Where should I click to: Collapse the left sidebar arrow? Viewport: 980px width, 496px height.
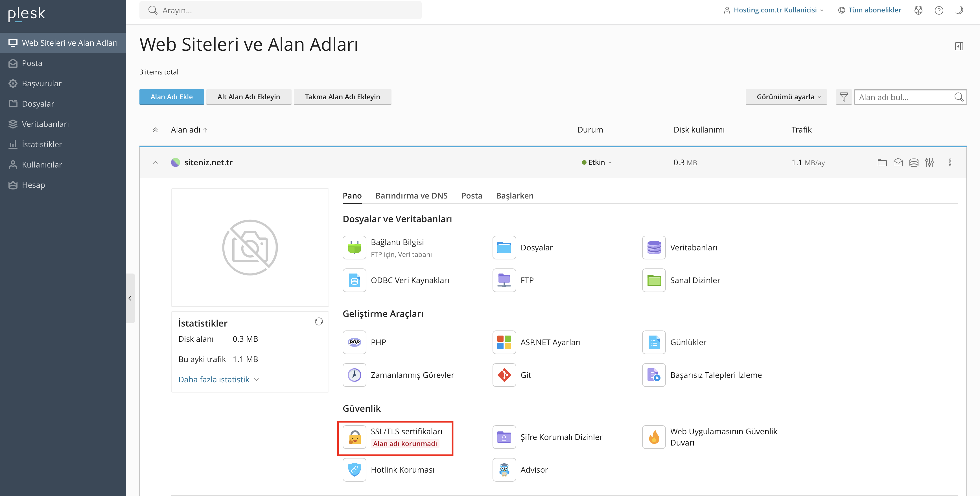[130, 298]
